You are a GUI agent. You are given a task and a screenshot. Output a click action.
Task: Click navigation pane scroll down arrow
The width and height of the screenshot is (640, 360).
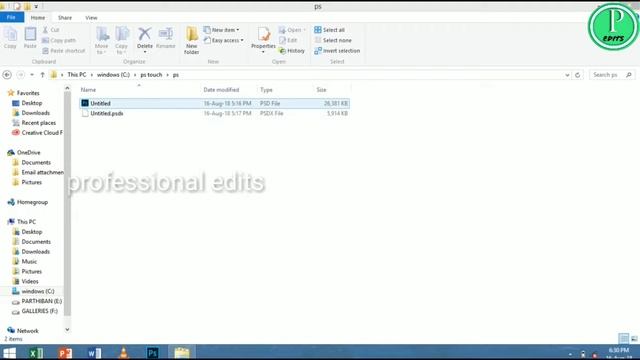click(x=67, y=329)
